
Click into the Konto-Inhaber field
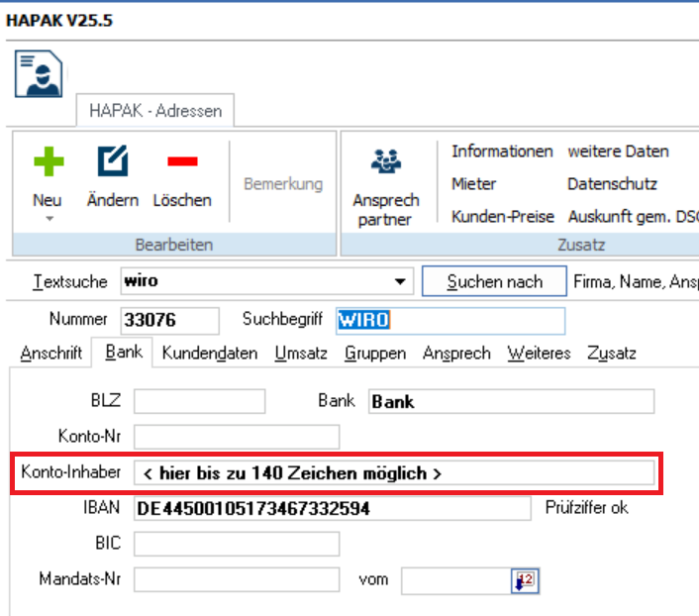pos(394,473)
